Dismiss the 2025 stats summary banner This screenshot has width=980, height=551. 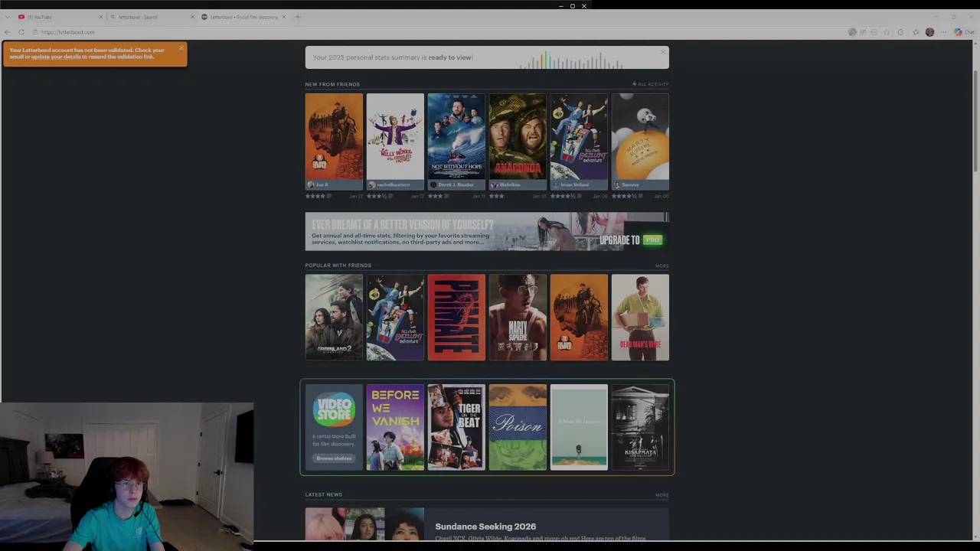[663, 52]
